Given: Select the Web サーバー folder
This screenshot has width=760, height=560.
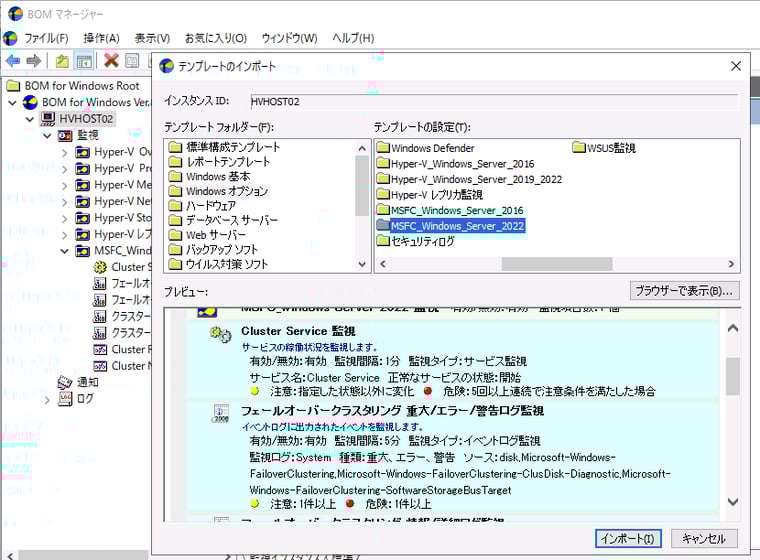Looking at the screenshot, I should 207,235.
